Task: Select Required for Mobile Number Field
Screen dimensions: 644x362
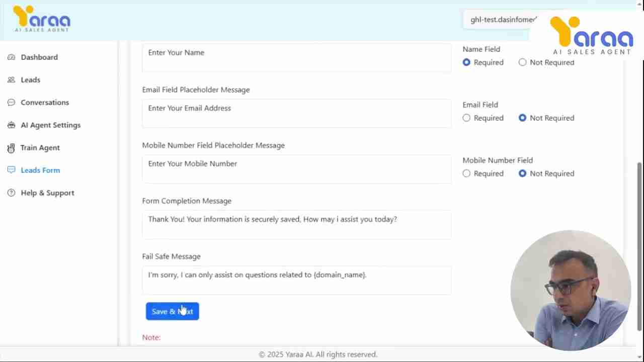Action: (466, 173)
